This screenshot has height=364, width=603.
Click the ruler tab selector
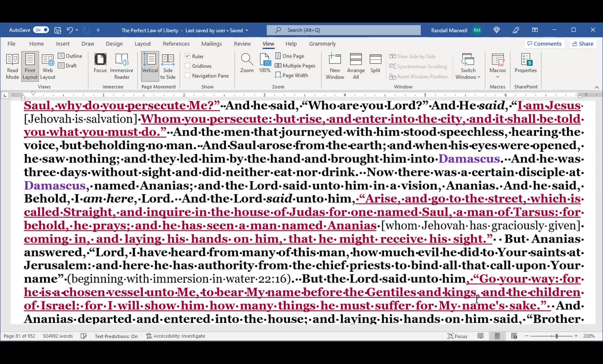coord(5,95)
